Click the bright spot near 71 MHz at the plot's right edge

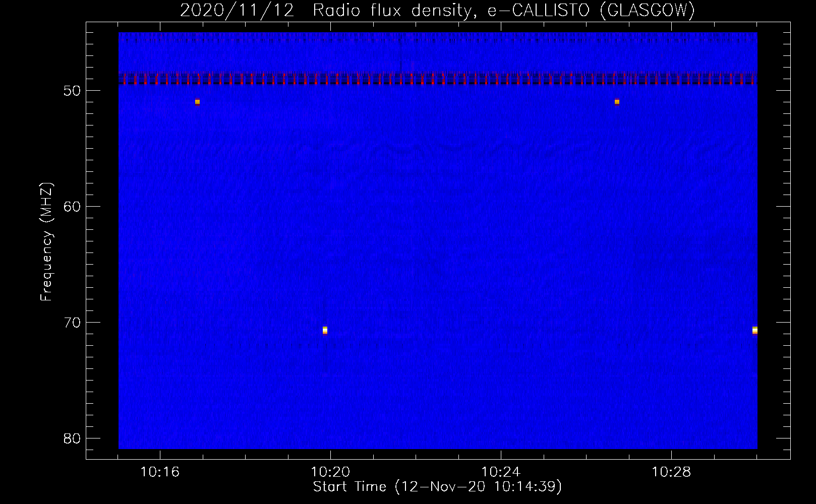click(x=754, y=330)
